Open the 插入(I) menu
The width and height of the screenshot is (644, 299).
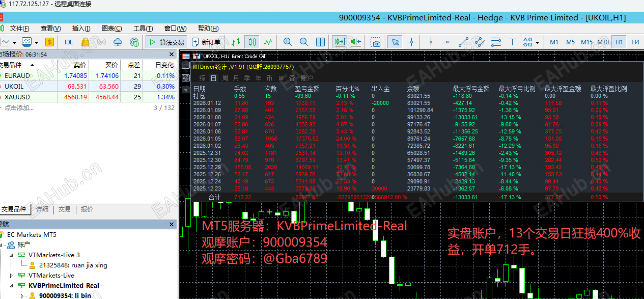81,28
